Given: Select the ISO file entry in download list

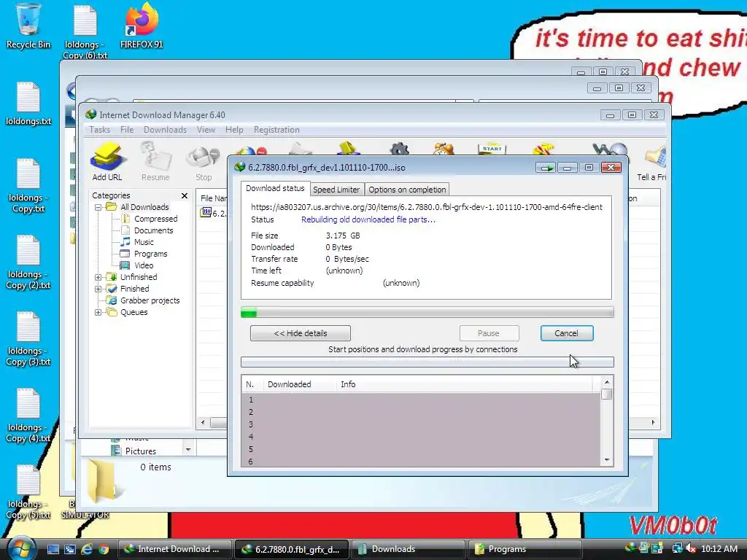Looking at the screenshot, I should tap(212, 213).
